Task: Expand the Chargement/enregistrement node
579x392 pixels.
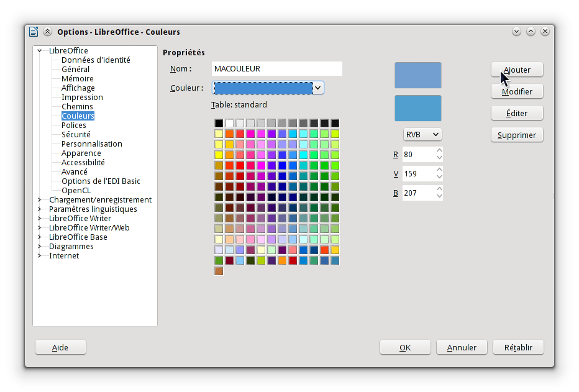Action: 40,199
